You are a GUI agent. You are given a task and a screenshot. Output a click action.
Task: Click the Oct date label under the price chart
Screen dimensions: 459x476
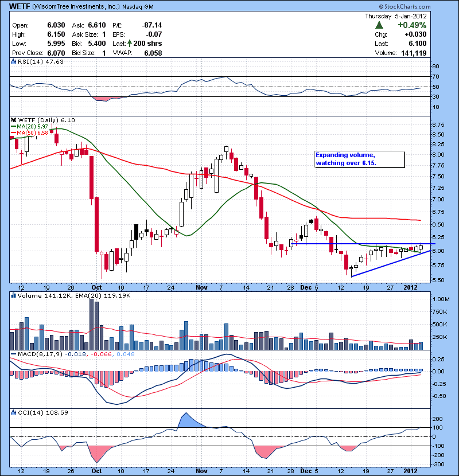point(96,287)
